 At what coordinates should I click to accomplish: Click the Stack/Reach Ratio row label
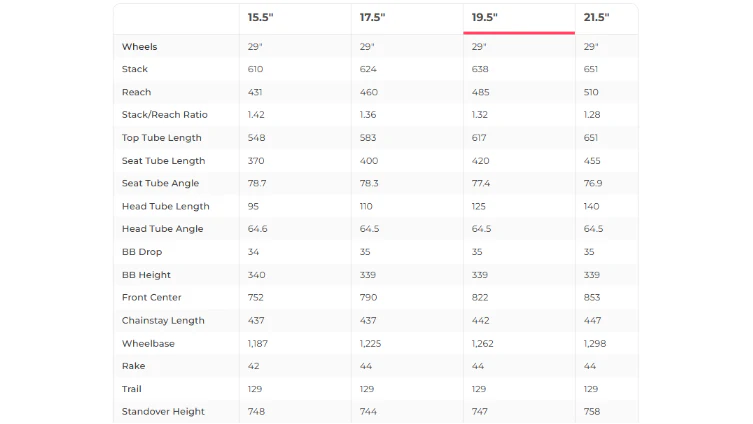point(164,115)
